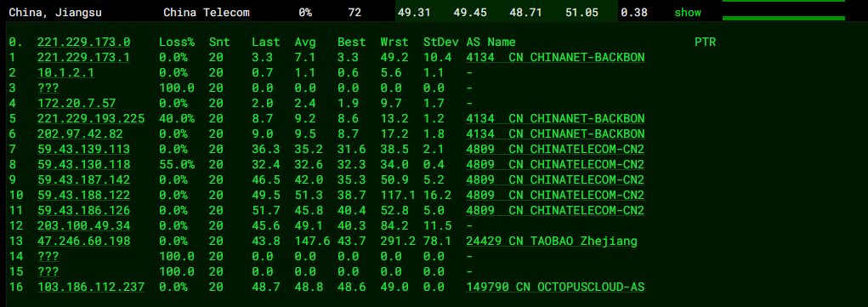This screenshot has width=868, height=307.
Task: Open IP link 203.100.49.34
Action: (x=83, y=225)
